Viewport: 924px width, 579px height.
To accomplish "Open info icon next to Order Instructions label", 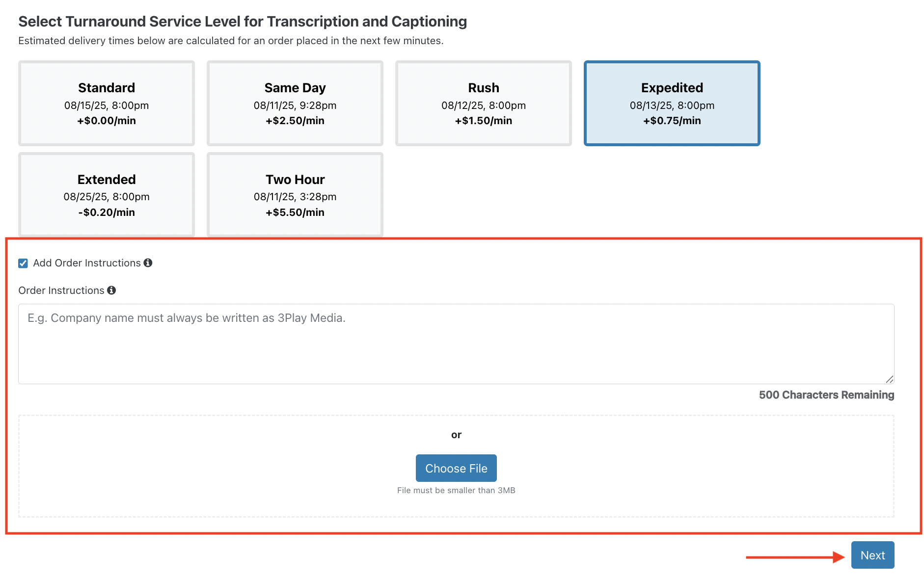I will coord(111,290).
